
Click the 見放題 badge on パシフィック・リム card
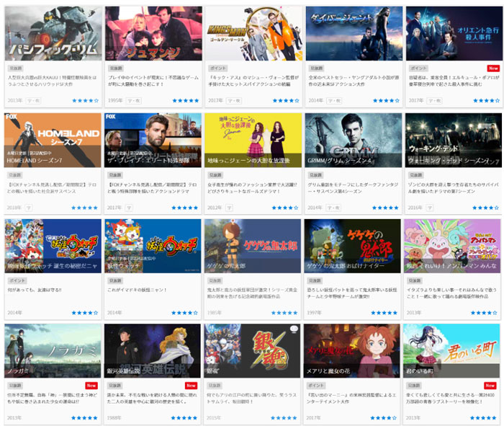click(x=15, y=68)
